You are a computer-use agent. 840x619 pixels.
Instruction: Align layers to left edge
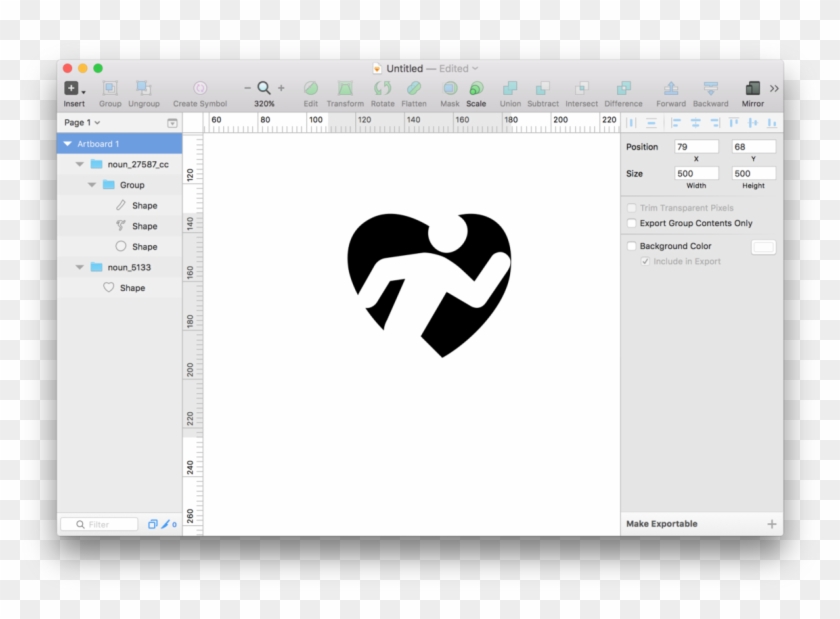click(x=676, y=123)
